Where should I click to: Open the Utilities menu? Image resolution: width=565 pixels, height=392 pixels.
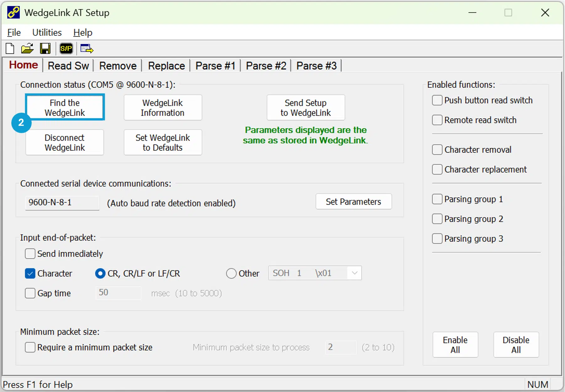coord(47,32)
